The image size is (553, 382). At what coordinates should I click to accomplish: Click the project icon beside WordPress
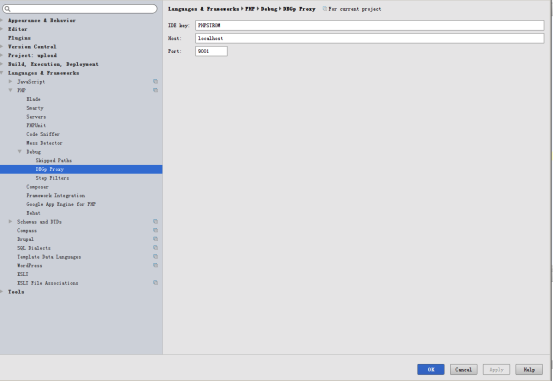tap(155, 265)
